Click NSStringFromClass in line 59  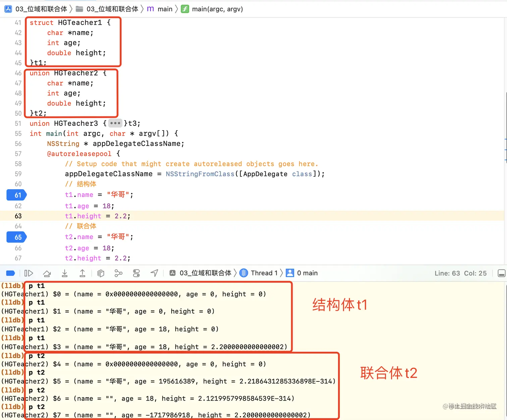[200, 174]
